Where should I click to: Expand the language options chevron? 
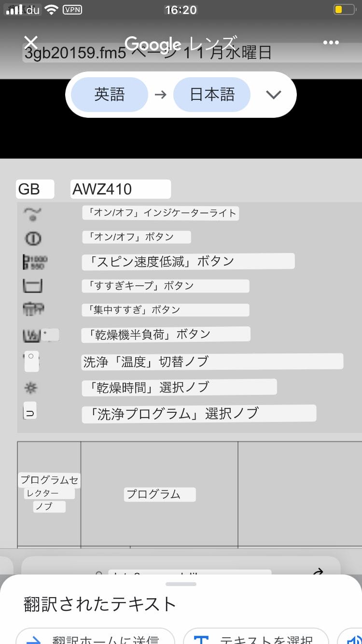point(273,95)
